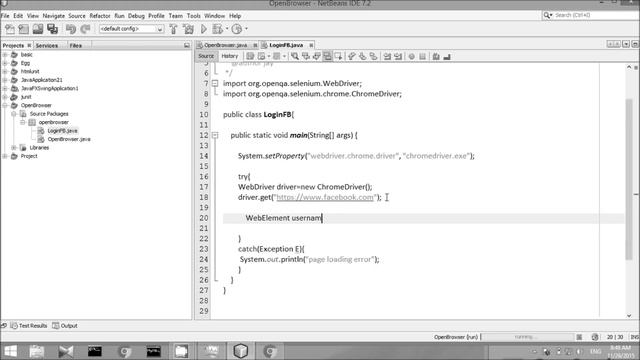Collapse the Source Packages node
Viewport: 640px width, 360px height.
14,114
